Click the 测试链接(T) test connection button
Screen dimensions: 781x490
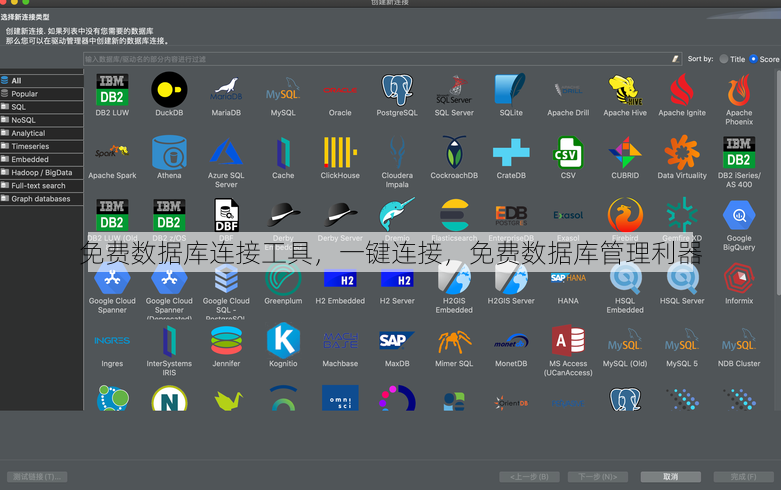point(37,477)
